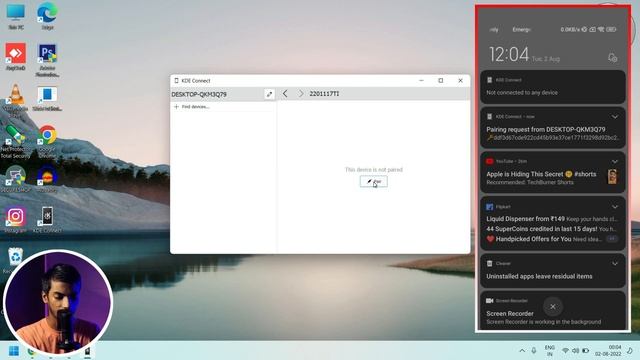
Task: Click the microphone icon in system tray
Action: [533, 351]
